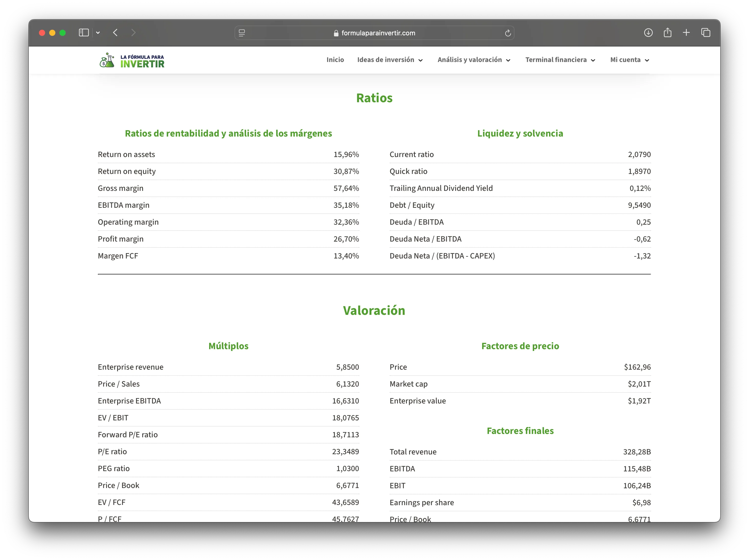Open a new tab with plus icon
This screenshot has height=560, width=749.
click(686, 33)
